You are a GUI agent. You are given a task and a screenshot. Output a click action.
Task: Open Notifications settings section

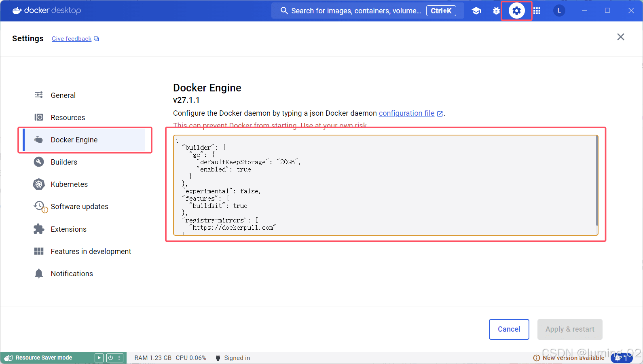84,274
